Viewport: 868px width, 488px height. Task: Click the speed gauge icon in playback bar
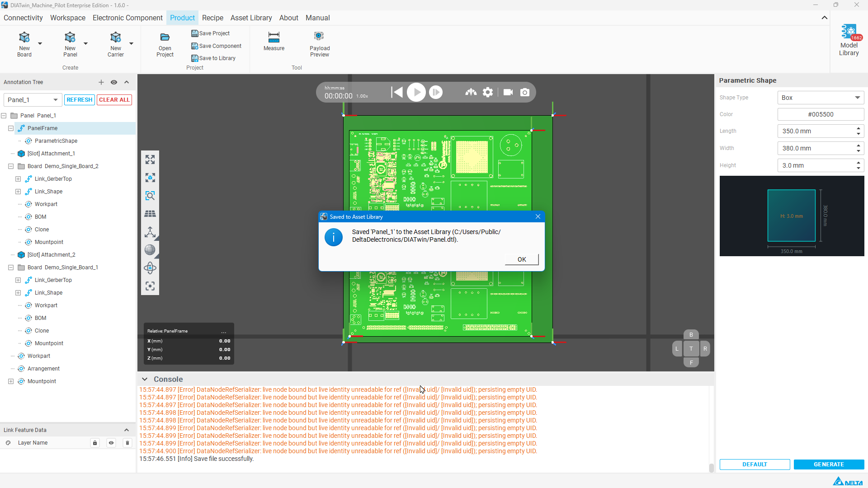471,92
